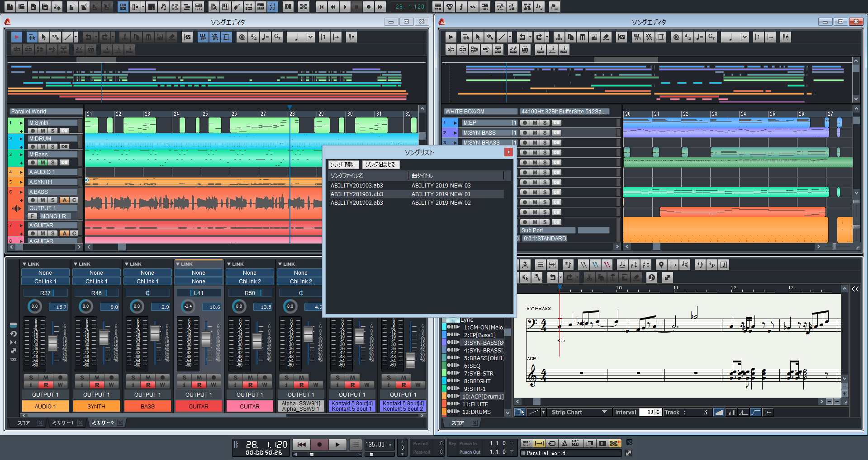Mute the M:DRUM track
This screenshot has width=868, height=460.
[43, 146]
